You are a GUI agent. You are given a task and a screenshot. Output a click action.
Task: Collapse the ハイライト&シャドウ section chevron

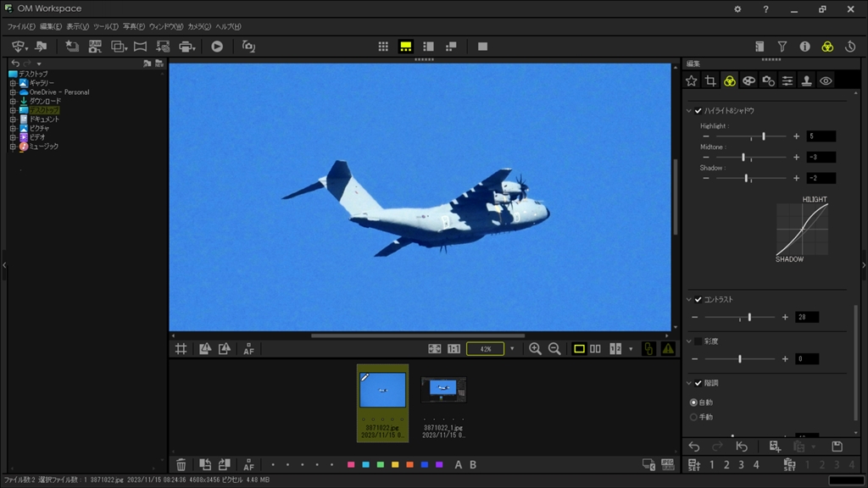tap(689, 111)
